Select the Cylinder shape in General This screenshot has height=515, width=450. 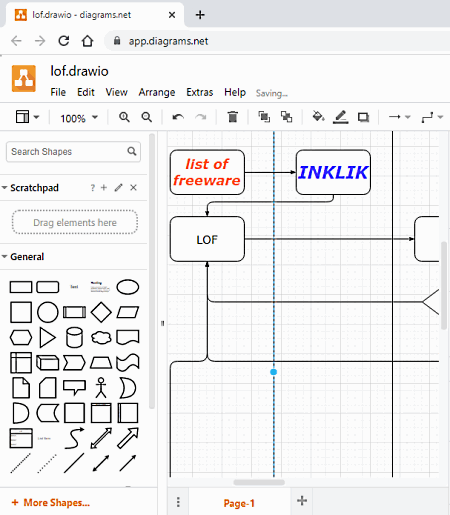pos(74,337)
